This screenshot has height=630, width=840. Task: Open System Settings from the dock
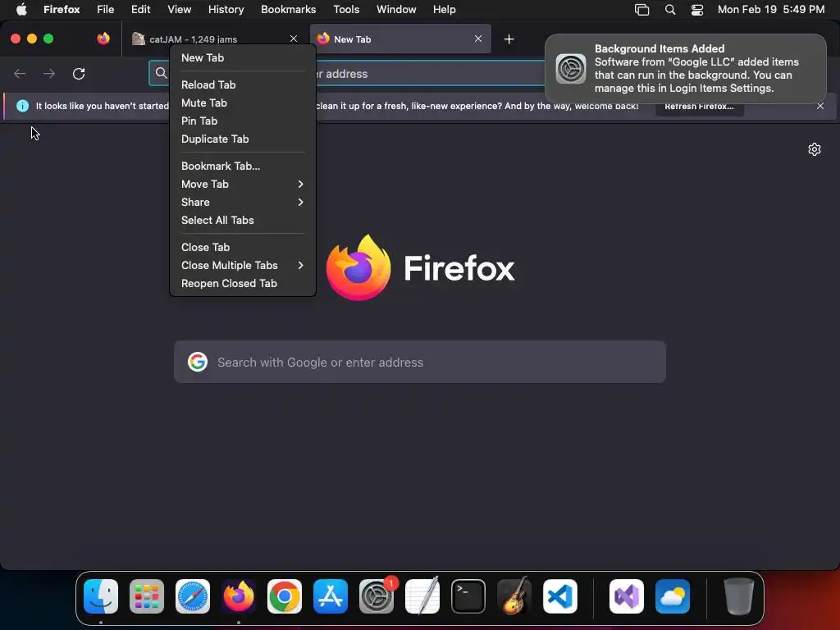coord(376,596)
